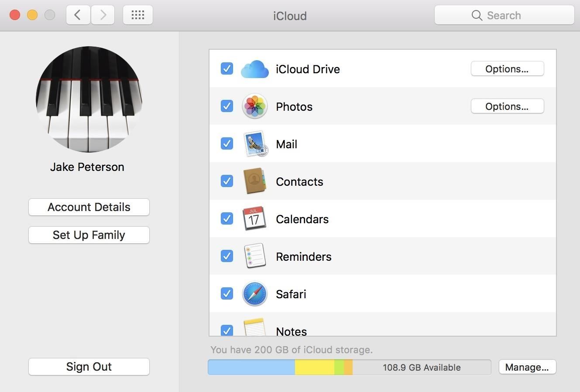This screenshot has height=392, width=580.
Task: Click the Calendars icon showing 17
Action: (x=254, y=219)
